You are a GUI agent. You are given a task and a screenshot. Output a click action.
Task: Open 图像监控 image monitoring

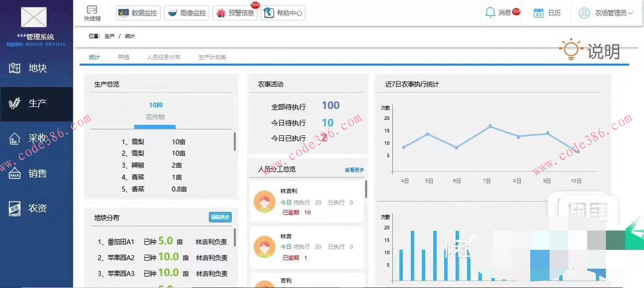coord(186,13)
